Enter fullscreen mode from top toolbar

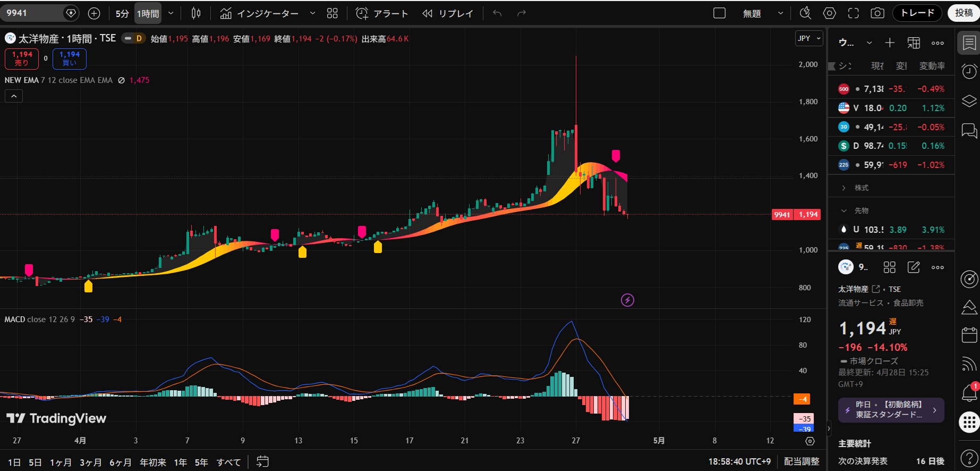tap(854, 13)
